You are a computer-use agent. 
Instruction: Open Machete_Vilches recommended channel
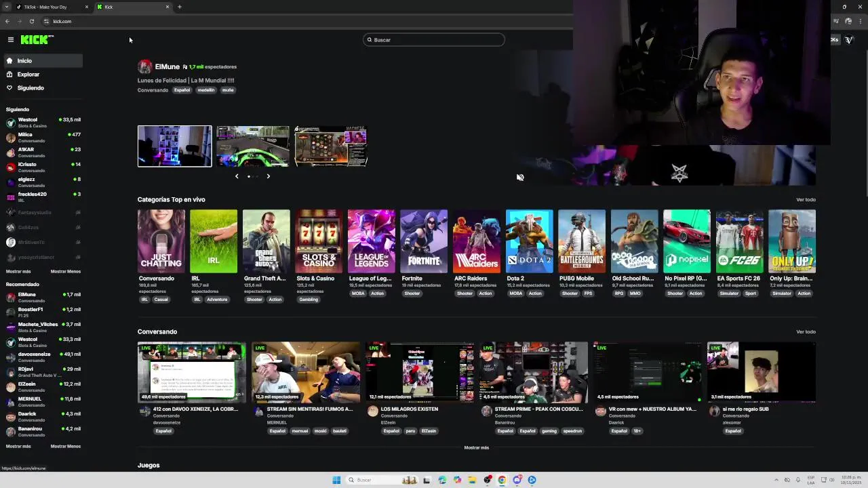pos(43,327)
